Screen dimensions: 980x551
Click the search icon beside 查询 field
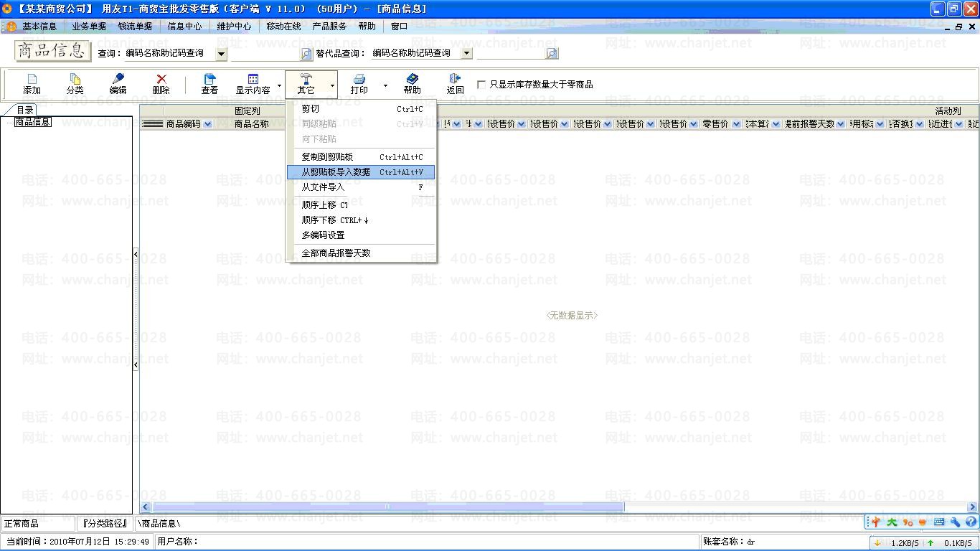[x=306, y=54]
